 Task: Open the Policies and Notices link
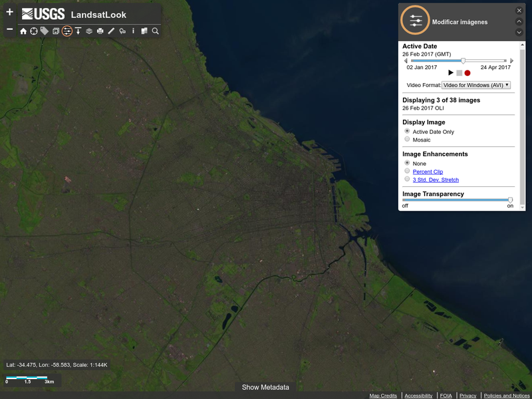(x=507, y=396)
